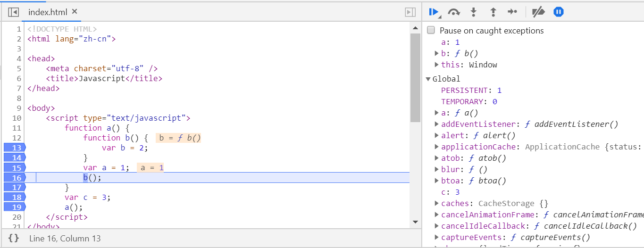Select the TEMPORARY: 0 property
The image size is (644, 248).
(469, 101)
